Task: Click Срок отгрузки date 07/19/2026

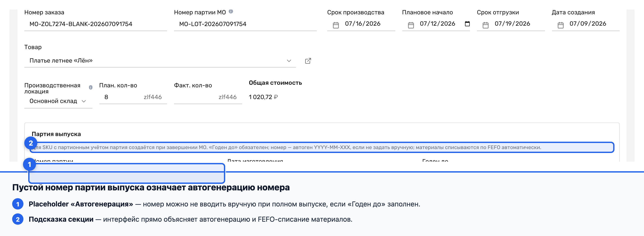Action: [x=512, y=23]
